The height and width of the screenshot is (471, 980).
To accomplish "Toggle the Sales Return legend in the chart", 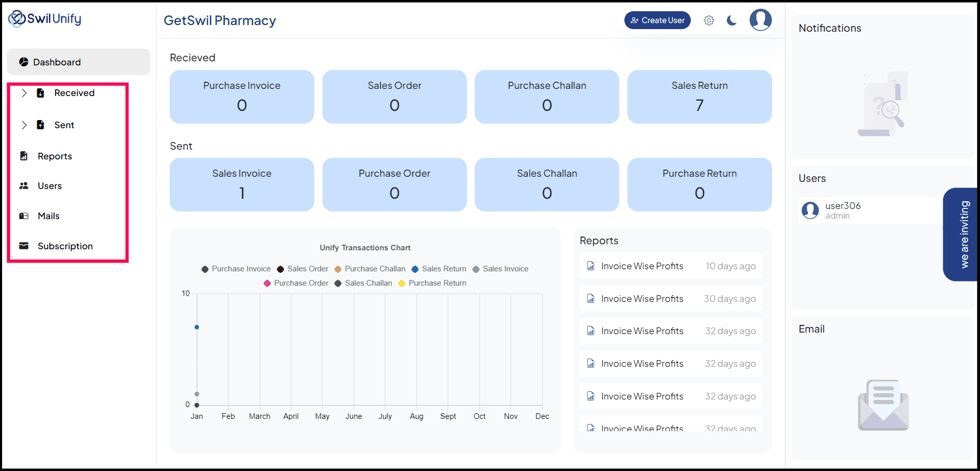I will click(438, 269).
